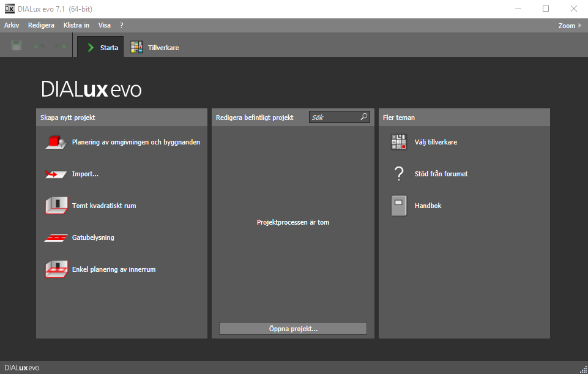Click the green arrow on Starta tab

91,48
